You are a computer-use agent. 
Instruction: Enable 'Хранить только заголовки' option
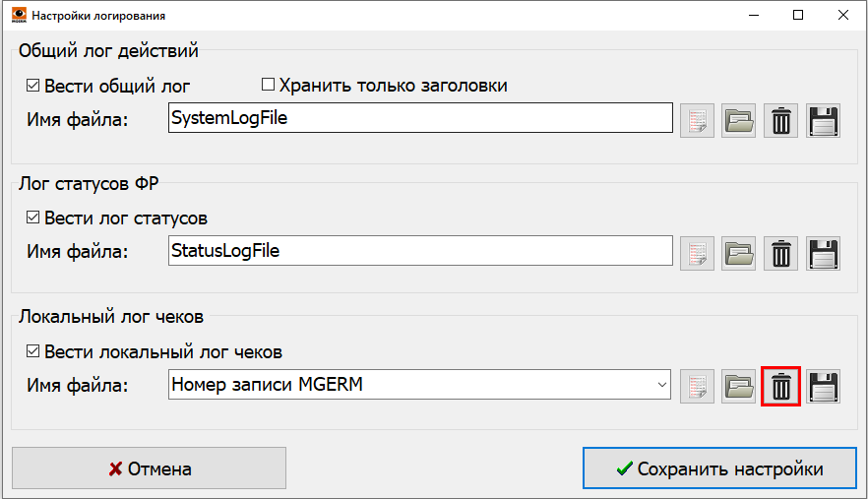click(x=268, y=86)
